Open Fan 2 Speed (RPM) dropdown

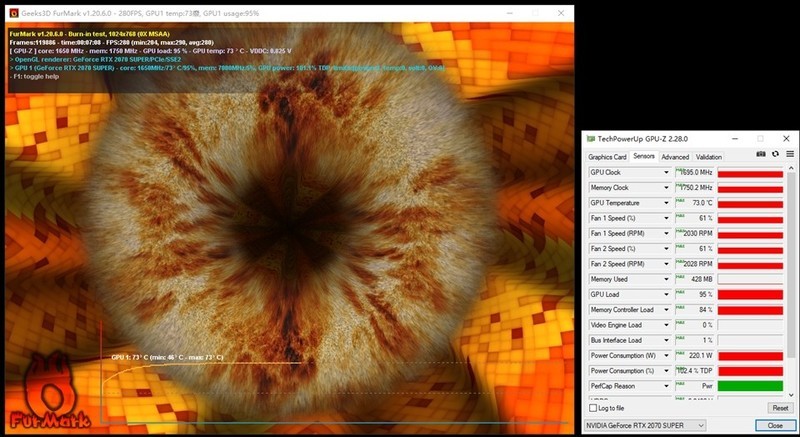click(x=666, y=264)
